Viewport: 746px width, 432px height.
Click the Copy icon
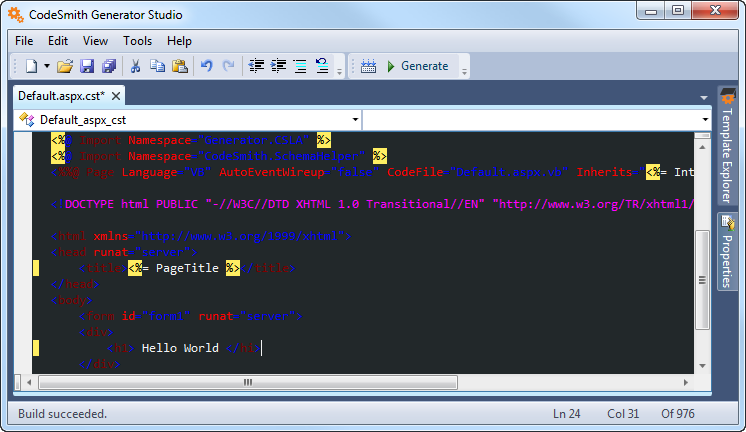tap(157, 66)
